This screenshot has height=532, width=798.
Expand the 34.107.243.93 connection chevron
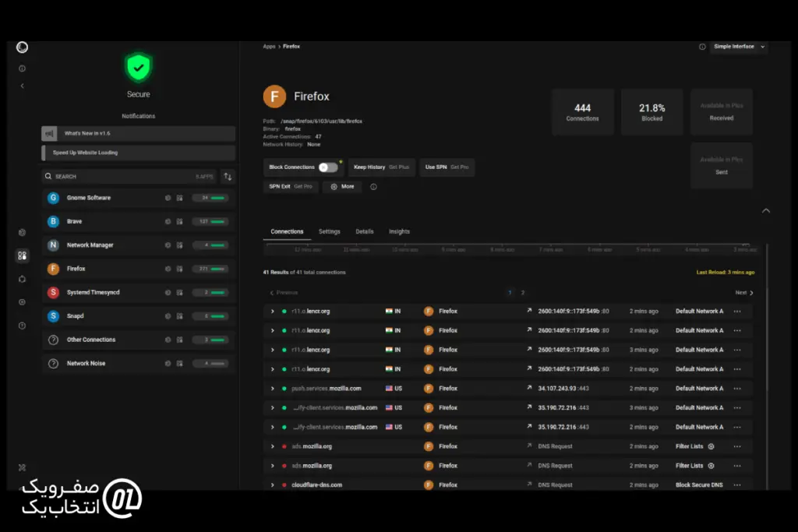pyautogui.click(x=272, y=389)
